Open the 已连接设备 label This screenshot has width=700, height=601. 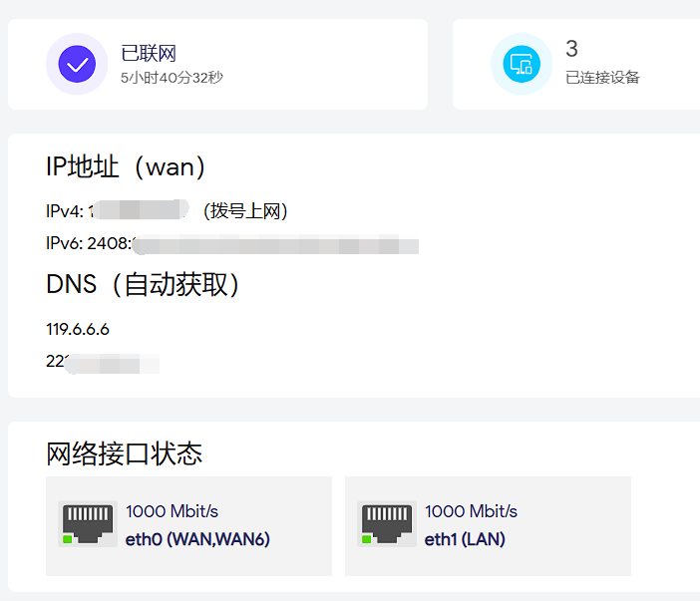[x=602, y=77]
